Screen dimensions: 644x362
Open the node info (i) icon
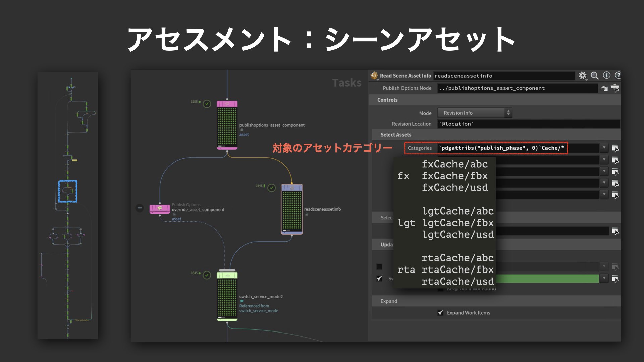click(606, 75)
